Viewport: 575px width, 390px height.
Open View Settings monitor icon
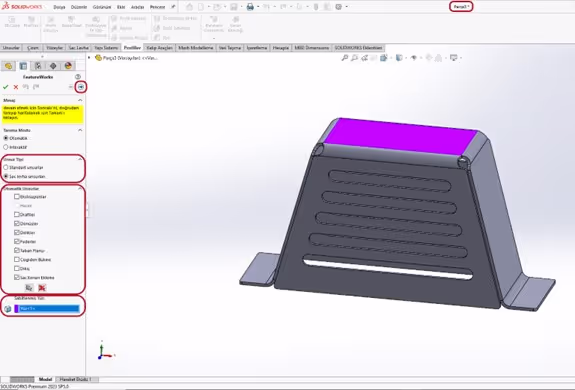(x=454, y=58)
